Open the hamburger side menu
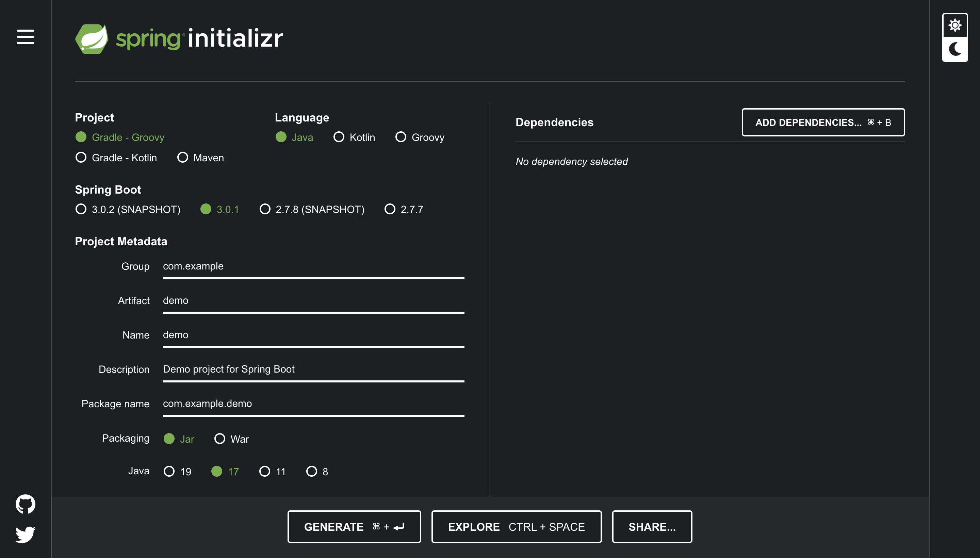980x558 pixels. click(25, 37)
